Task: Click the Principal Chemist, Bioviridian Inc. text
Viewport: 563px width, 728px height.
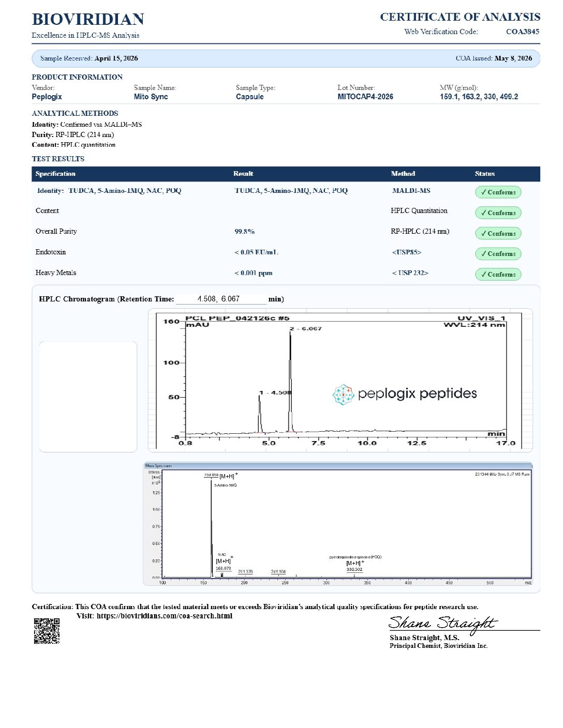Action: pos(439,646)
